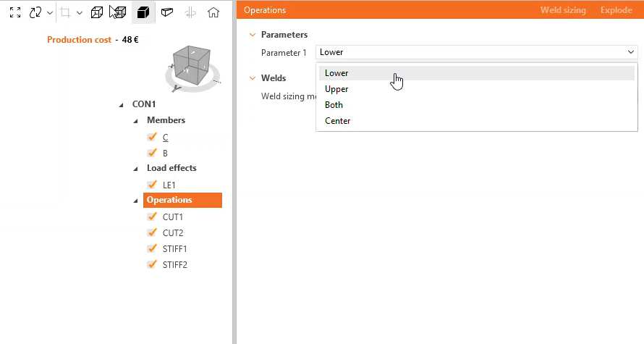The image size is (644, 344).
Task: Uncheck the LE1 load effect checkbox
Action: (x=152, y=185)
